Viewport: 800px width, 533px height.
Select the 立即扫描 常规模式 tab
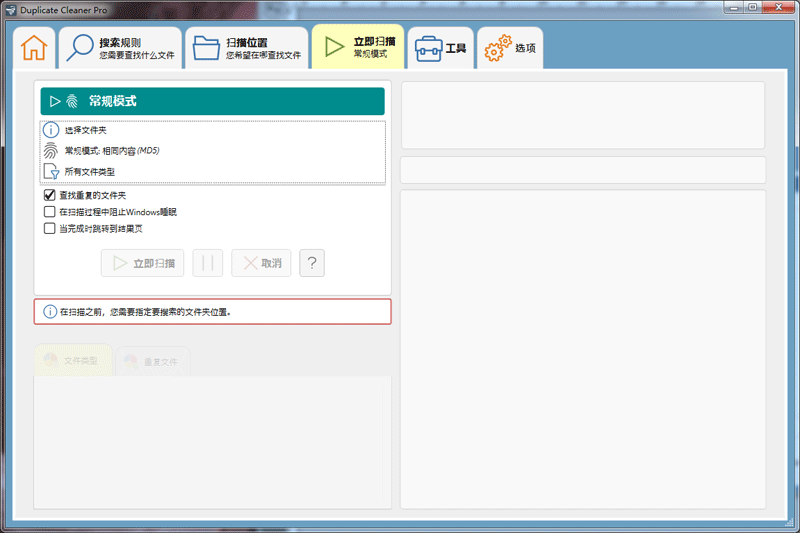358,47
